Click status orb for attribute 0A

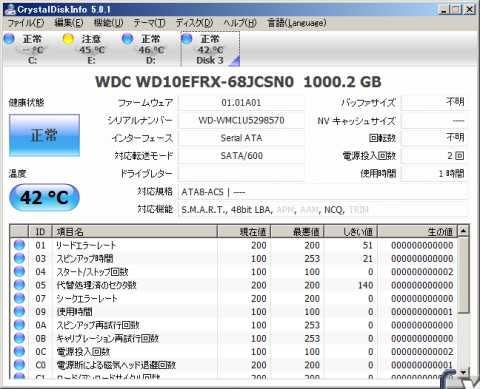[x=19, y=325]
